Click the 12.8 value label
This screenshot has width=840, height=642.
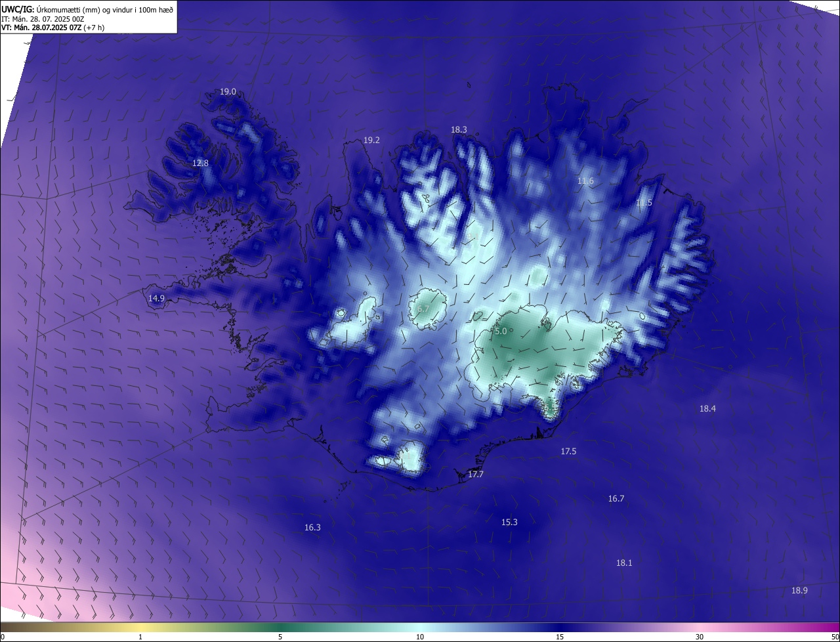(200, 163)
